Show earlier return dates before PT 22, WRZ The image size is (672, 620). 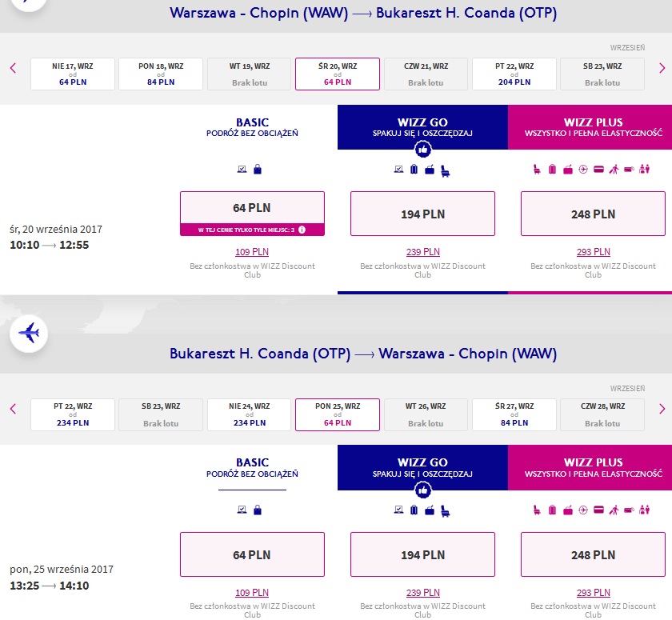point(14,408)
